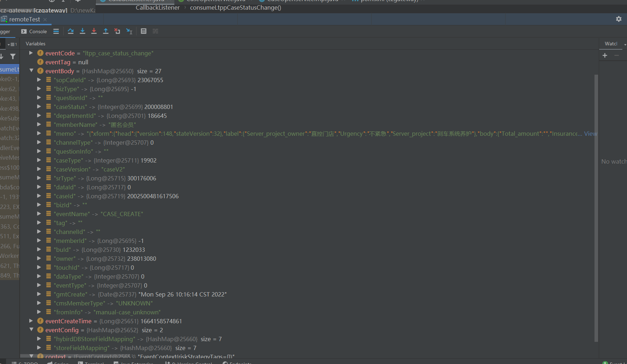This screenshot has height=364, width=627.
Task: Select the "buId" 1232033 row
Action: (x=309, y=250)
